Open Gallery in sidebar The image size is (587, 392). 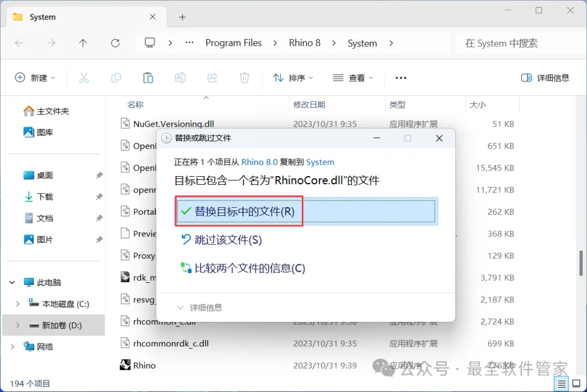coord(38,132)
